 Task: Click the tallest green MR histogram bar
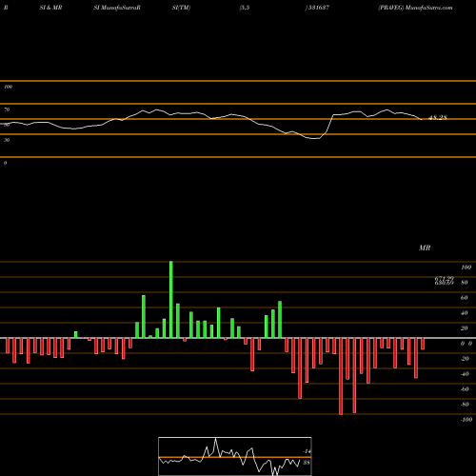click(171, 300)
